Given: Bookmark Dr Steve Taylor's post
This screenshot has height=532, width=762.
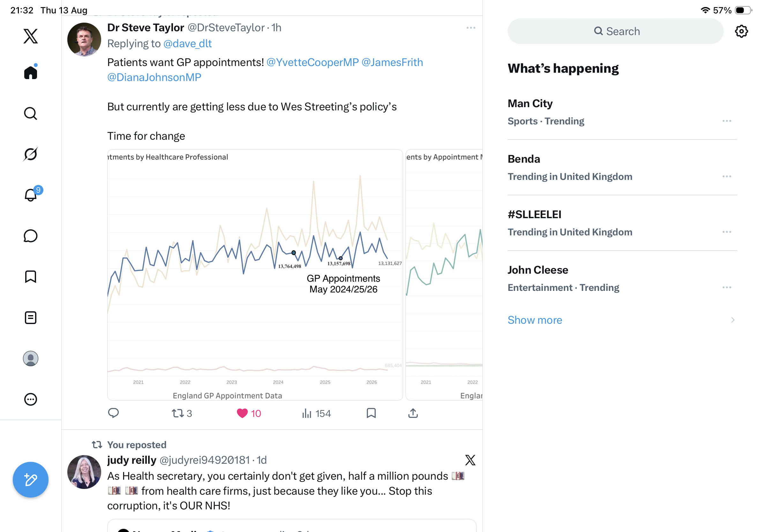Looking at the screenshot, I should [371, 413].
